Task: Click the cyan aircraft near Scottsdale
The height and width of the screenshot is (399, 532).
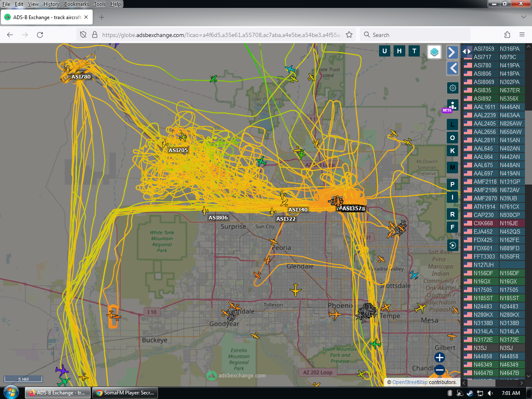Action: point(414,275)
